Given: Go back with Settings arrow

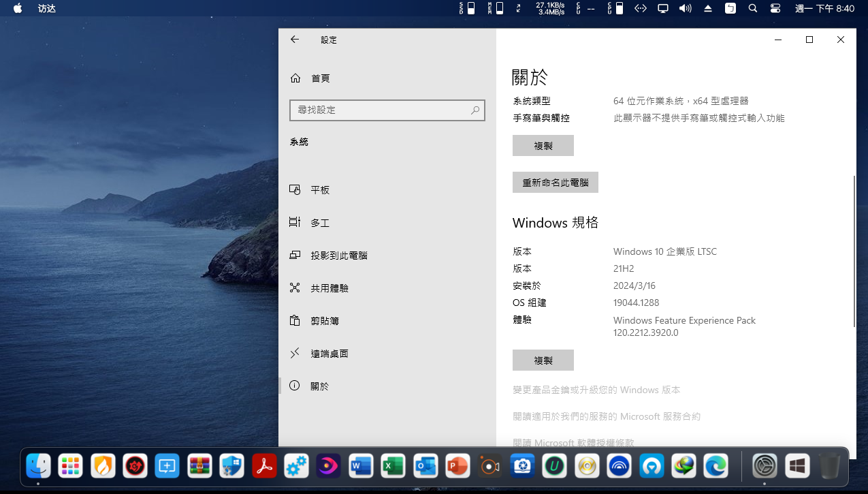Looking at the screenshot, I should [295, 40].
